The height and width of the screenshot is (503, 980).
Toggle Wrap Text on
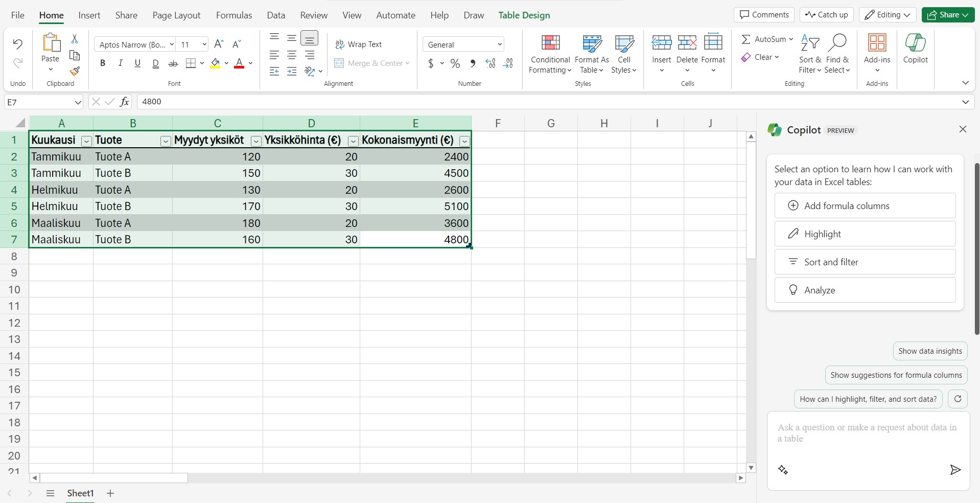359,44
